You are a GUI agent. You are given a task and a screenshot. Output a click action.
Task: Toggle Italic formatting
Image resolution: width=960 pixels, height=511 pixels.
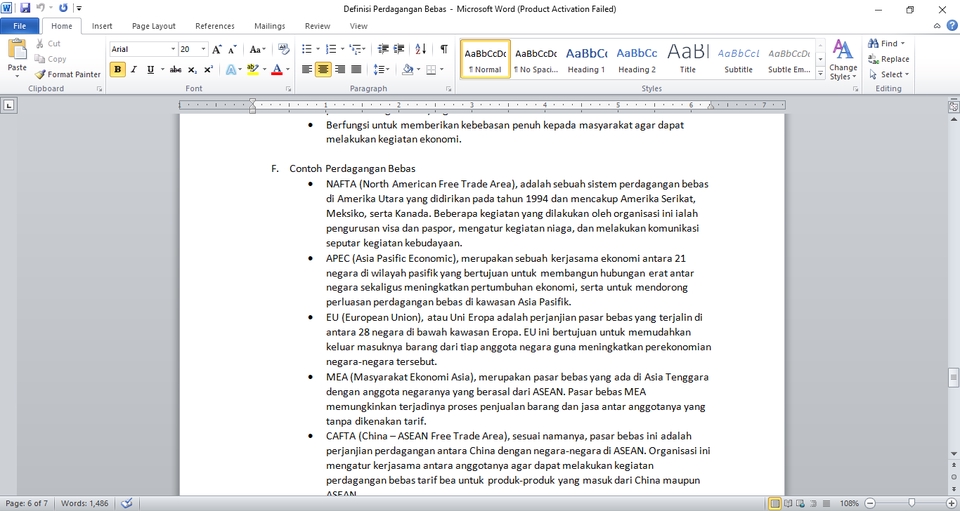pos(133,69)
